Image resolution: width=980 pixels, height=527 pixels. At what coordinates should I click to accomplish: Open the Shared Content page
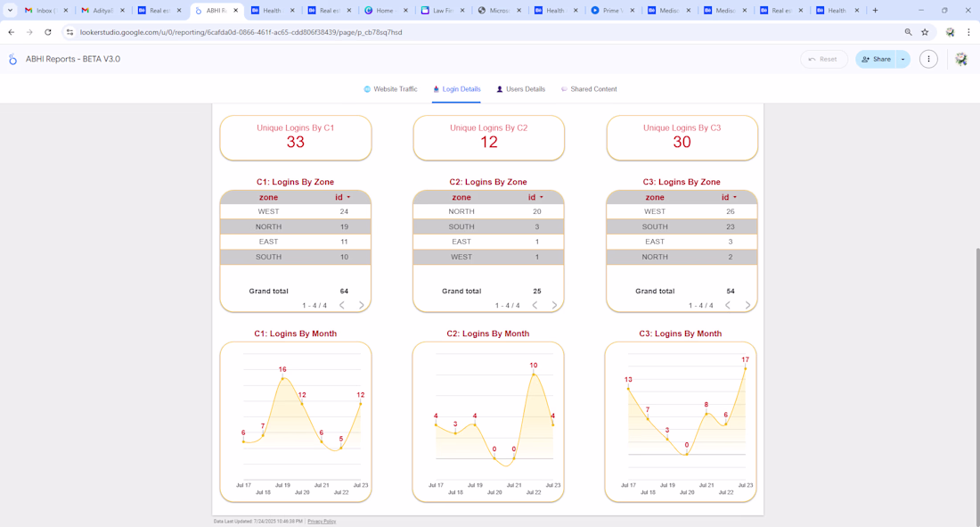tap(589, 89)
